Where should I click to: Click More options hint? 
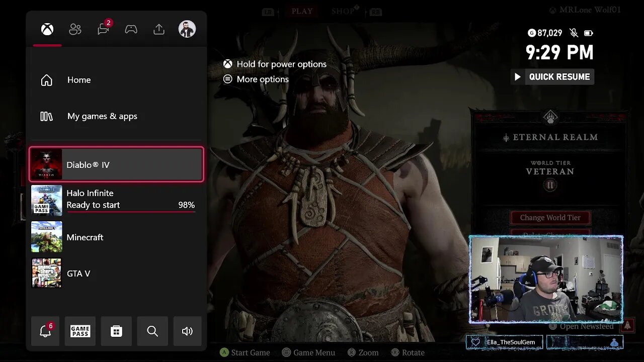click(256, 79)
